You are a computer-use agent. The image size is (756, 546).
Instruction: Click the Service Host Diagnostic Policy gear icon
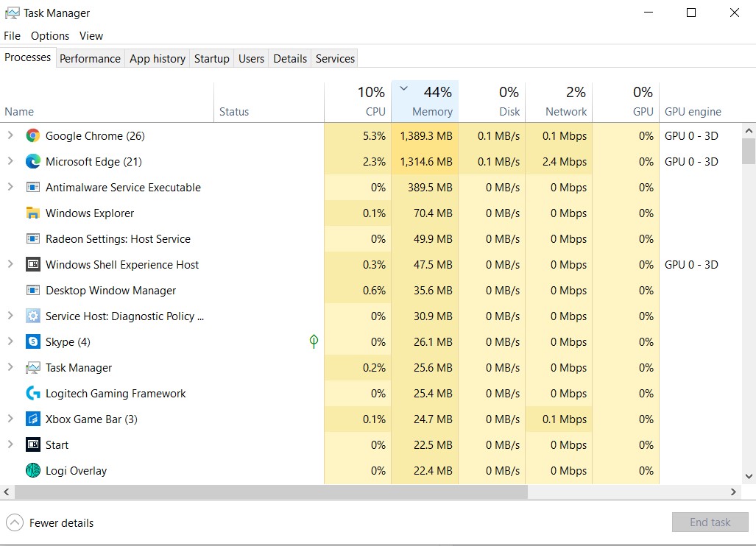(x=33, y=316)
